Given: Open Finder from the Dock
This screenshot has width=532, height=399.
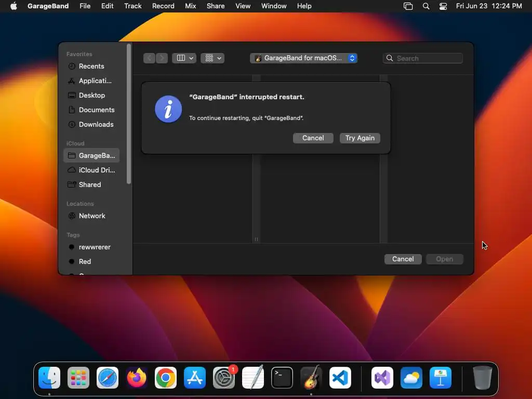Looking at the screenshot, I should tap(49, 378).
